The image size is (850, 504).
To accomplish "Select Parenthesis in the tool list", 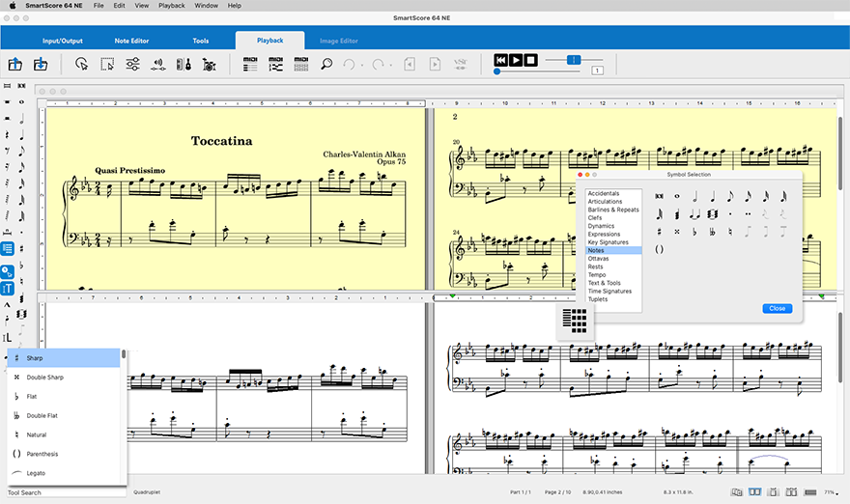I will (64, 454).
